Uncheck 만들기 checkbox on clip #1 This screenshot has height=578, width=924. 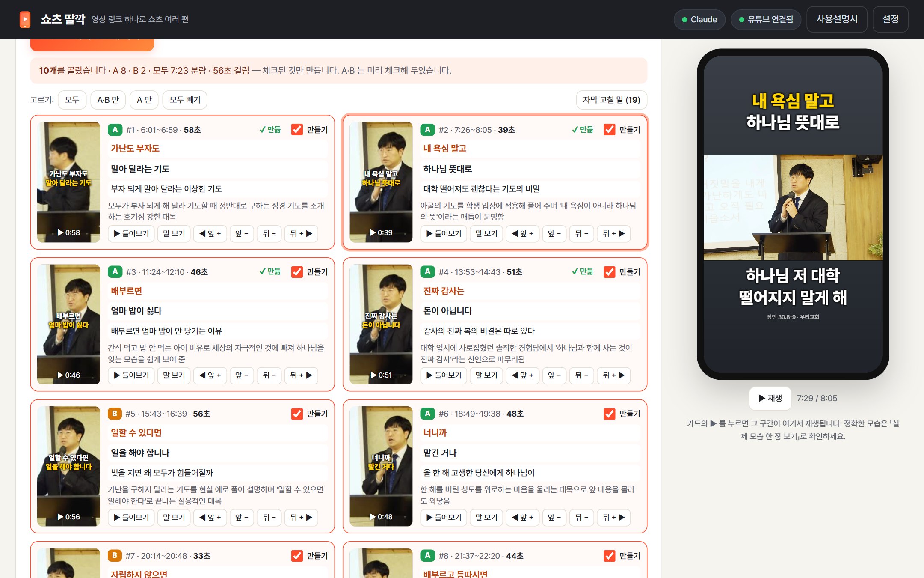[297, 130]
